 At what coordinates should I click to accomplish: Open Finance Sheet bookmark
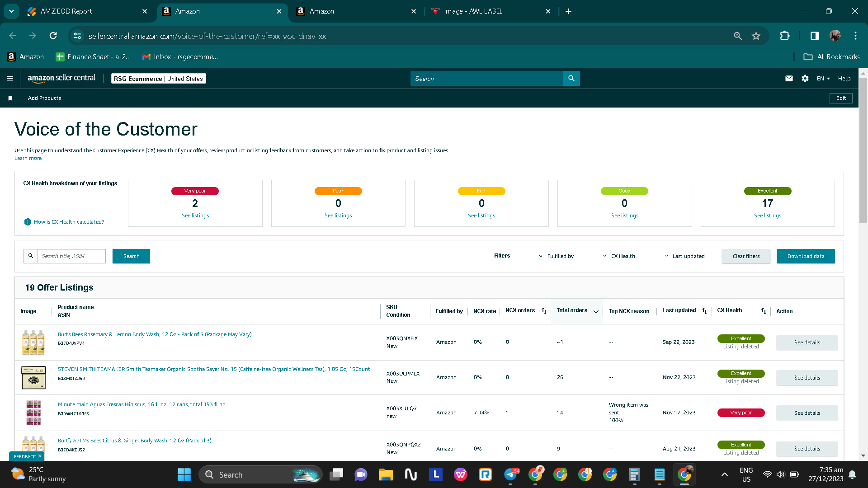pyautogui.click(x=93, y=57)
